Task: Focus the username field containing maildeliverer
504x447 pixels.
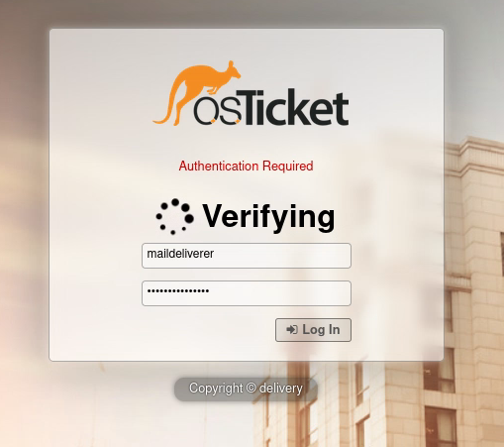Action: click(x=247, y=256)
